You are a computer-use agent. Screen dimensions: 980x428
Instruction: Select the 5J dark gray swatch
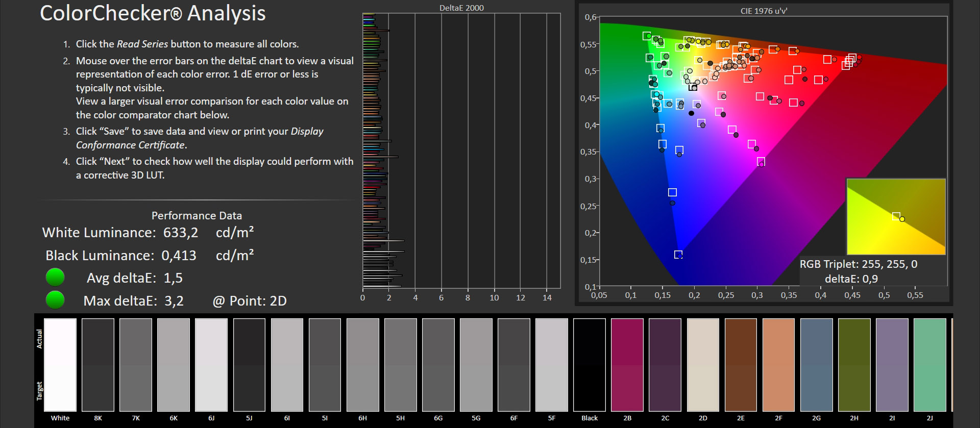(249, 365)
